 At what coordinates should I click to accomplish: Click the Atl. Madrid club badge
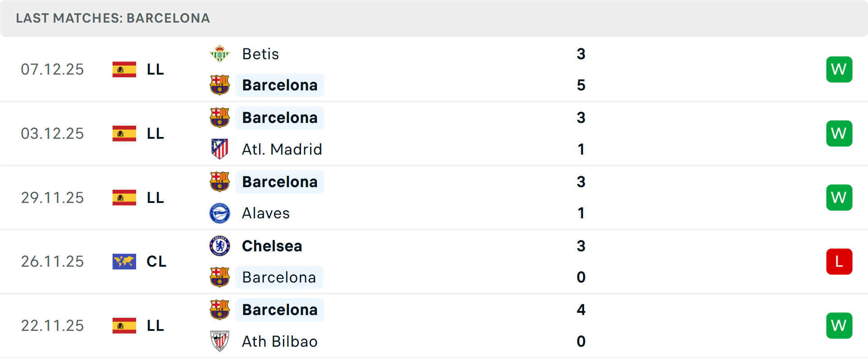(220, 149)
